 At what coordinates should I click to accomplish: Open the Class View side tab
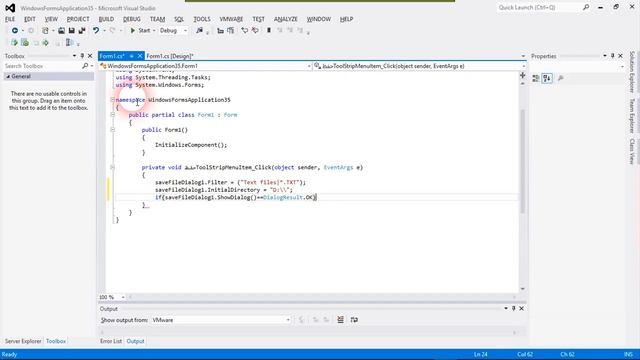(632, 151)
